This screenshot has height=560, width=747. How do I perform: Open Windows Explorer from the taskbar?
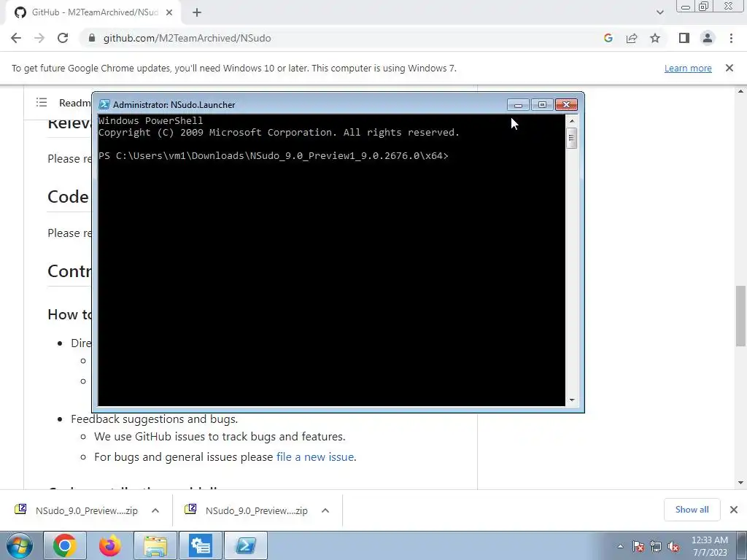click(x=155, y=545)
